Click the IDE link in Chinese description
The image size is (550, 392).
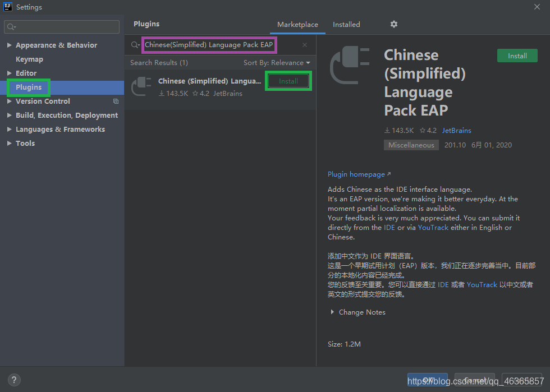click(443, 285)
